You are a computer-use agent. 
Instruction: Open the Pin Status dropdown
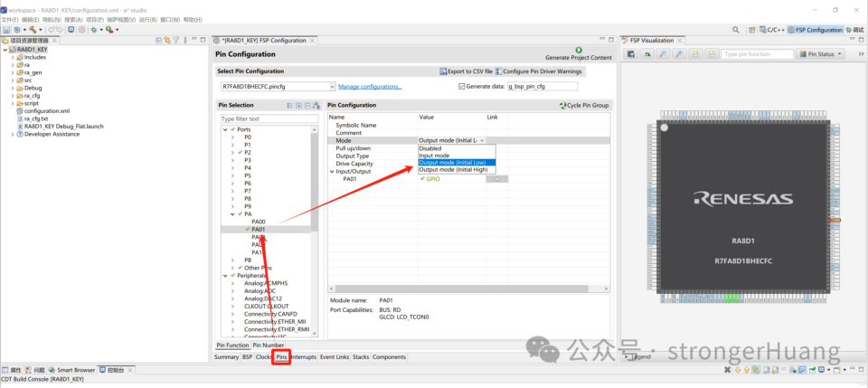click(x=820, y=54)
